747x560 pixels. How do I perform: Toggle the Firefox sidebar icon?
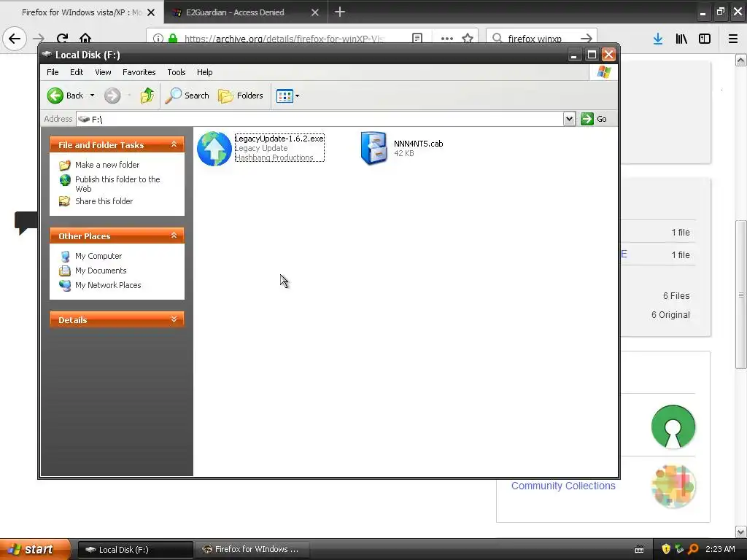pyautogui.click(x=705, y=39)
